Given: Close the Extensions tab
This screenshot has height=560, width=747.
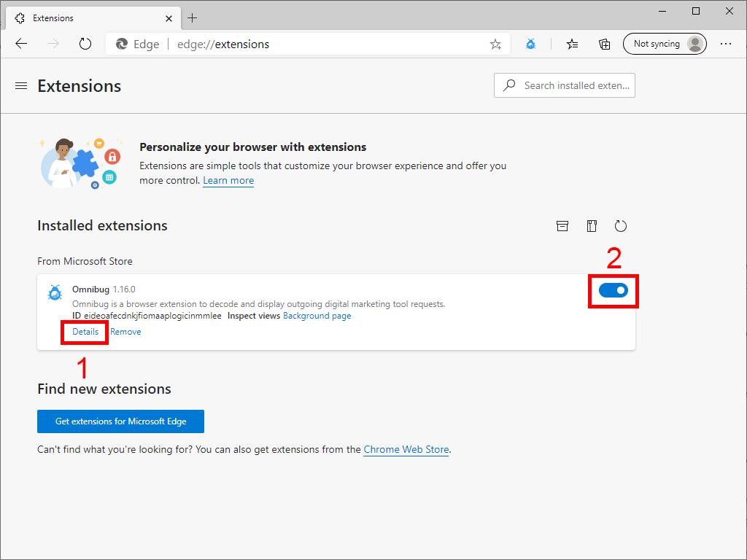Looking at the screenshot, I should click(169, 18).
